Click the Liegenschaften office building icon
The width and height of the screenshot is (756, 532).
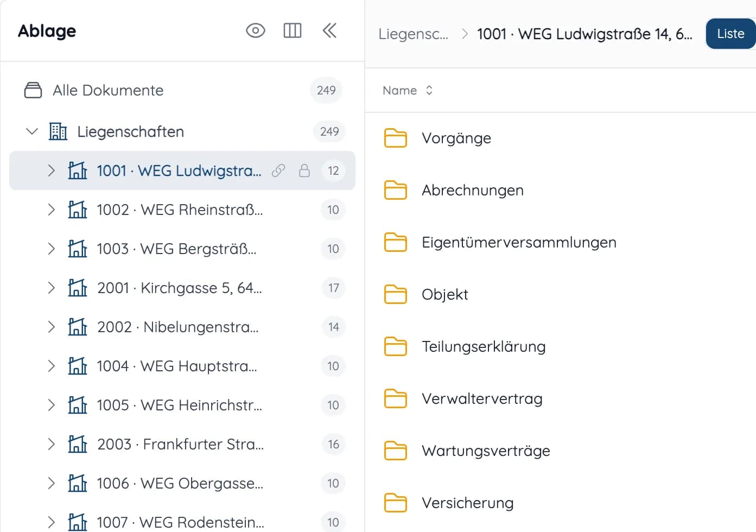pos(58,131)
